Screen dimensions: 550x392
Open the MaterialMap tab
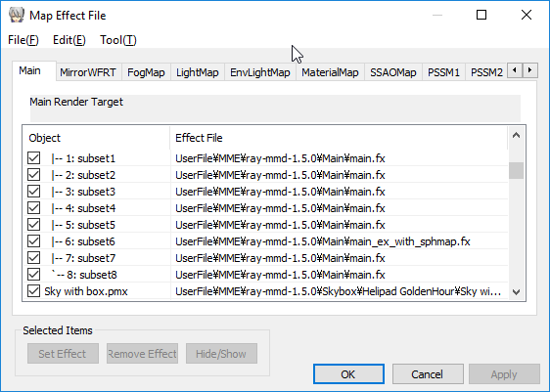click(330, 72)
